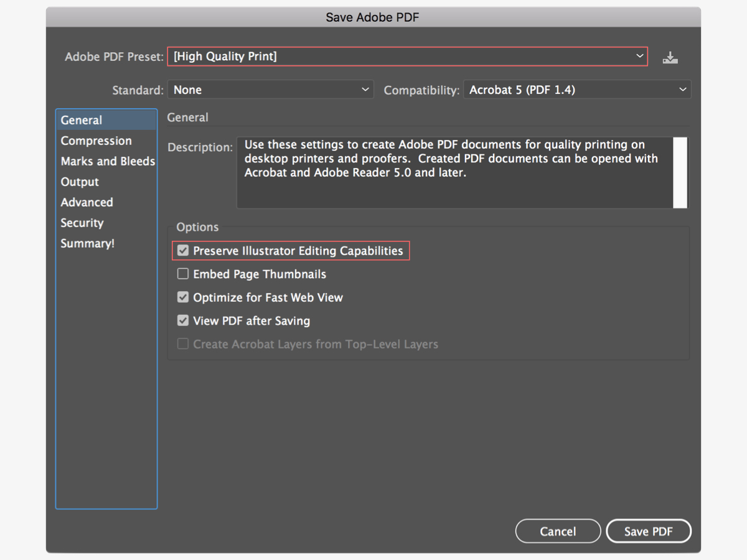Screen dimensions: 747x560
Task: Disable View PDF after Saving
Action: pos(183,320)
